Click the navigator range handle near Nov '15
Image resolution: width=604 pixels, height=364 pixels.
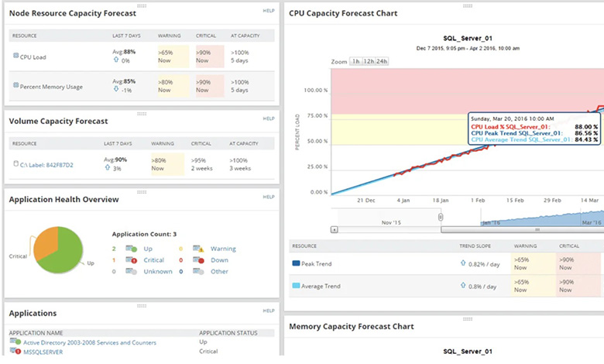[441, 218]
